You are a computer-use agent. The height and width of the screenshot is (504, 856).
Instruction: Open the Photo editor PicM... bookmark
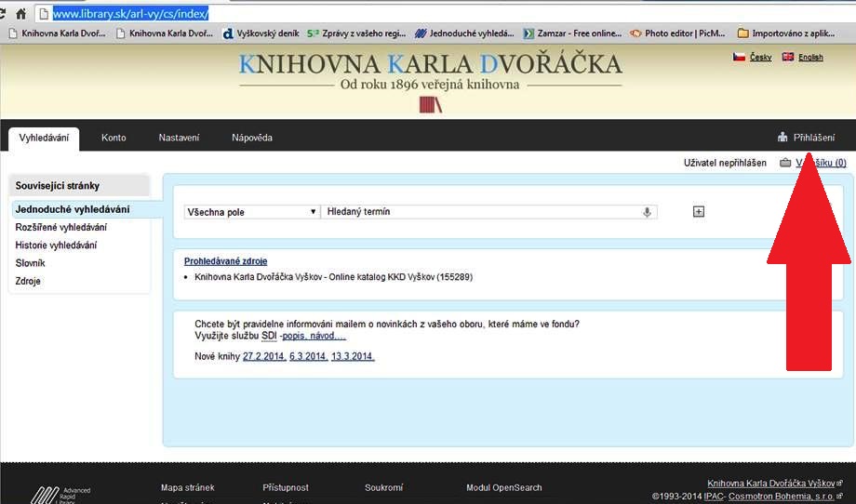point(677,33)
